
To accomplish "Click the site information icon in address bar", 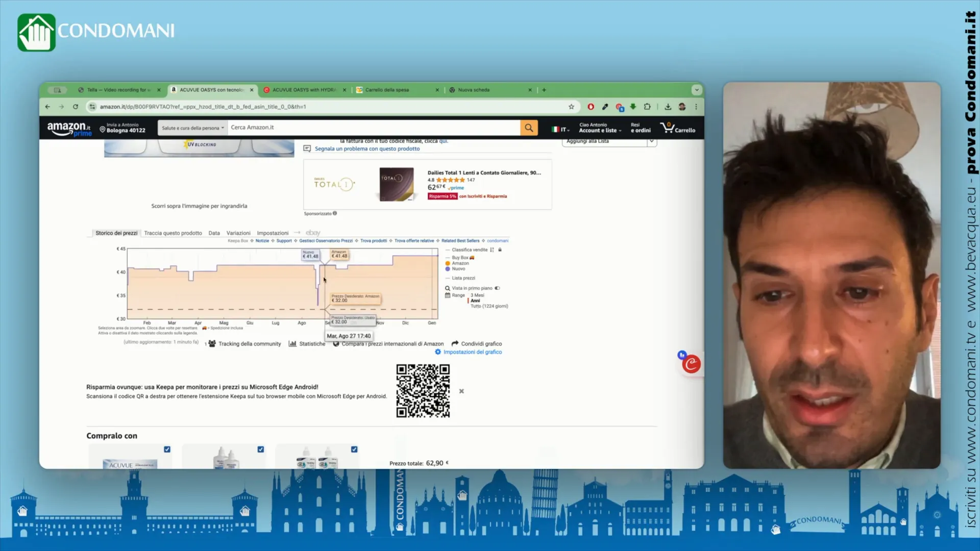I will coord(92,107).
